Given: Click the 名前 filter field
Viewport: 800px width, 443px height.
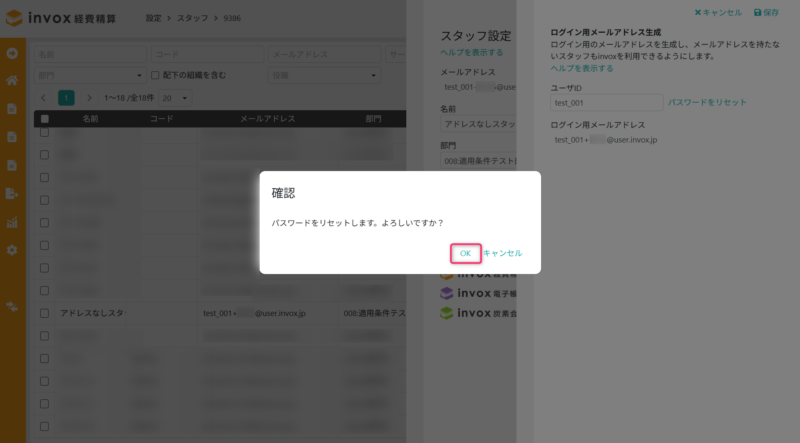Looking at the screenshot, I should tap(90, 54).
